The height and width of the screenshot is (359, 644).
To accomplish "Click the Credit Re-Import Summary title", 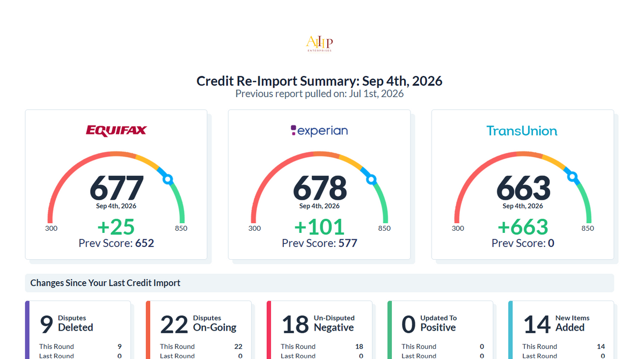I will click(319, 81).
